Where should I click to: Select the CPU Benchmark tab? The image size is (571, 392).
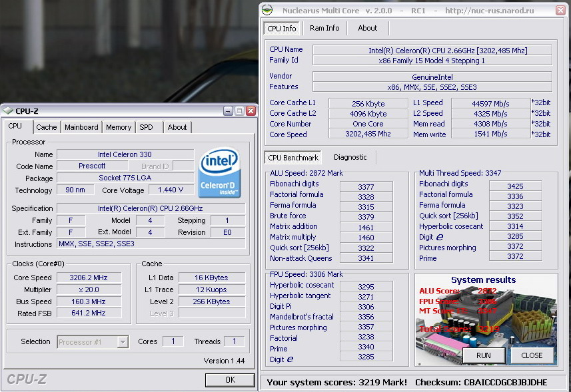coord(293,158)
